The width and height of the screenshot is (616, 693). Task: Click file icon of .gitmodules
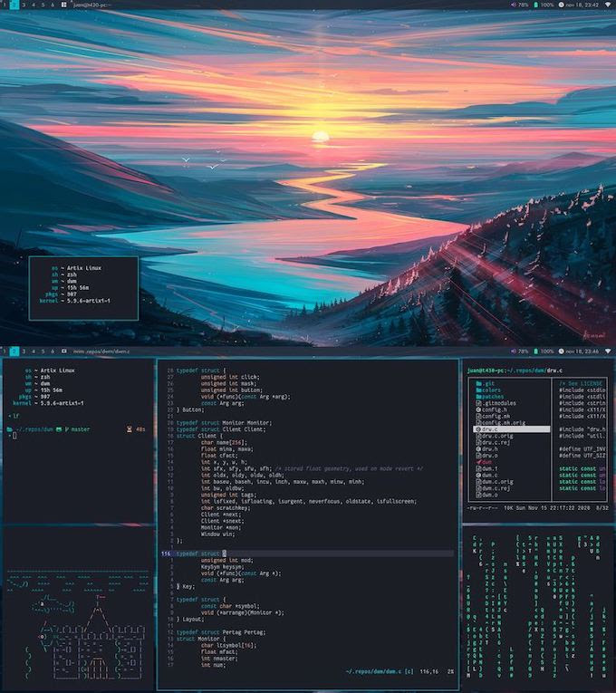click(478, 403)
